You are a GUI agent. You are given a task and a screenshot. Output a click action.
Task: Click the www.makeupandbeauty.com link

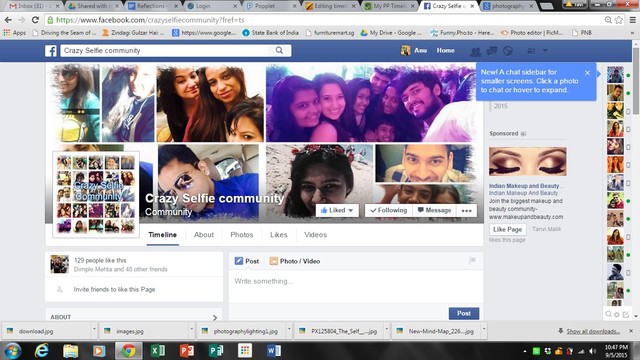[x=526, y=217]
